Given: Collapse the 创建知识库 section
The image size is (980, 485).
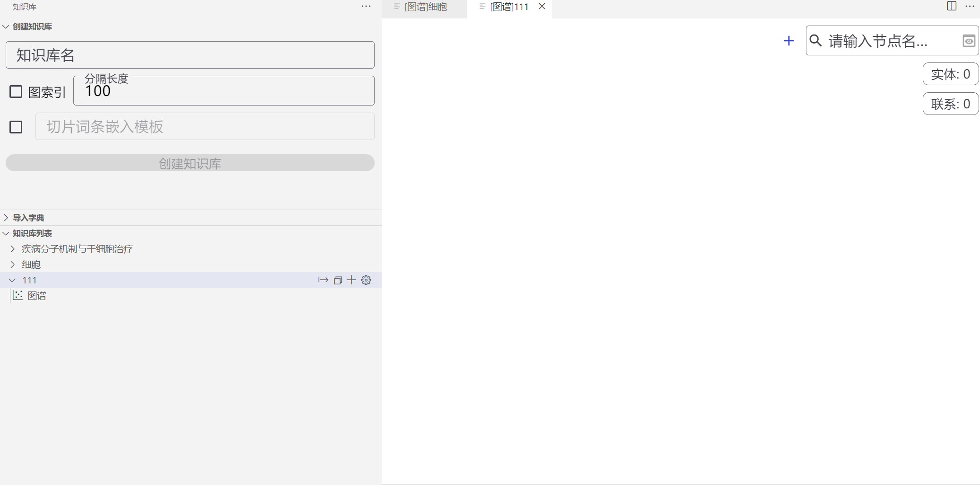Looking at the screenshot, I should [x=32, y=27].
